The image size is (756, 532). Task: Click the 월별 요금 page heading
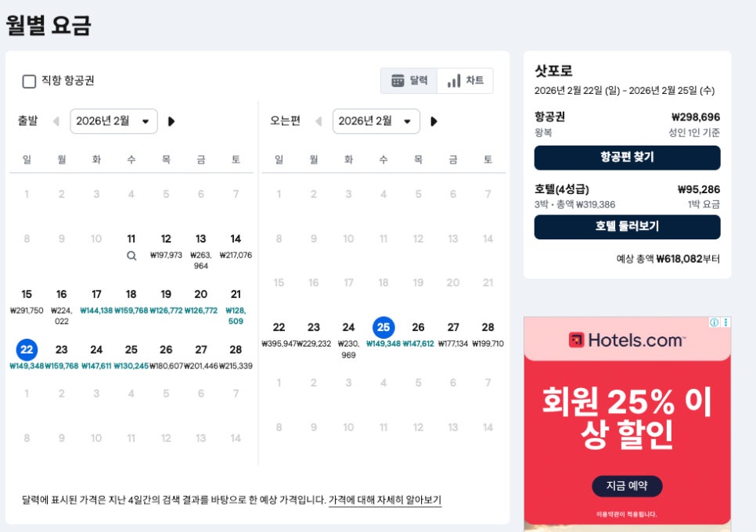(49, 25)
